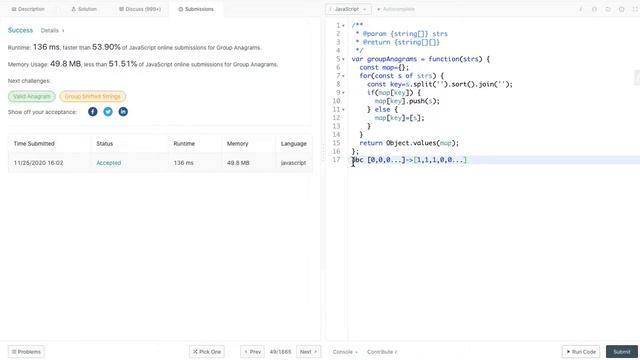Click the Problems button
Viewport: 640px width, 360px height.
26,352
